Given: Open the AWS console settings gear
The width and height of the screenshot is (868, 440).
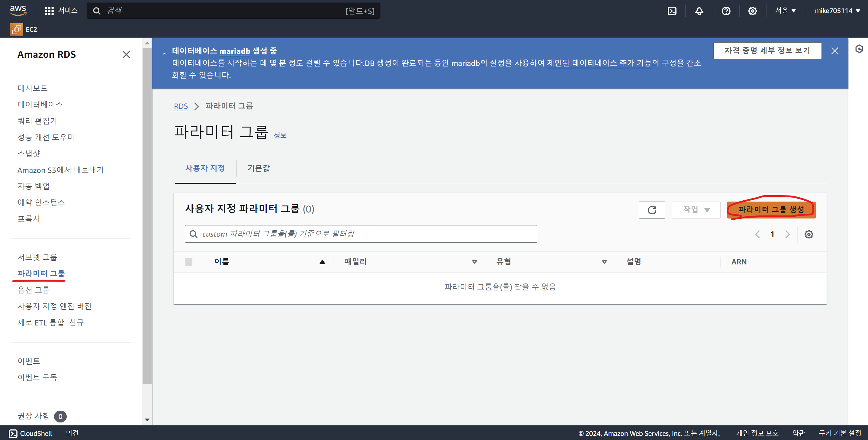Looking at the screenshot, I should [752, 11].
